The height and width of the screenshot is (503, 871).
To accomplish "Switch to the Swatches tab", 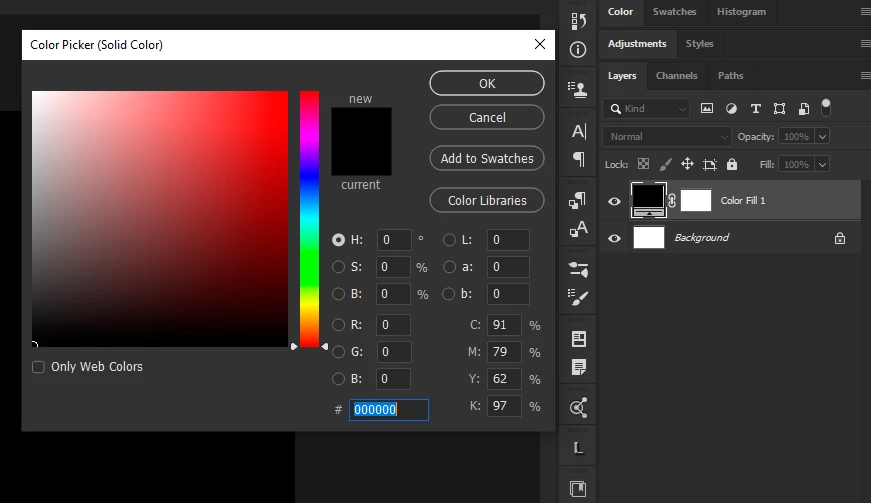I will click(674, 12).
